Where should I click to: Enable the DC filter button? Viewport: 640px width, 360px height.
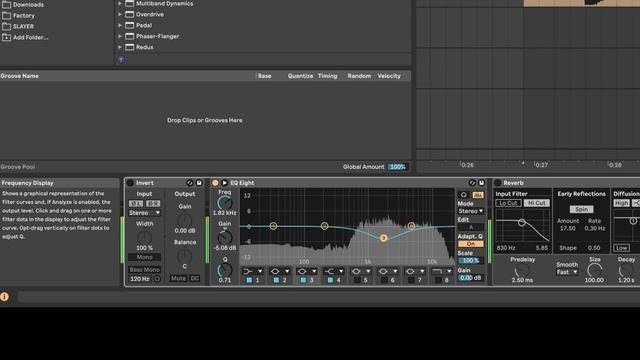point(195,278)
